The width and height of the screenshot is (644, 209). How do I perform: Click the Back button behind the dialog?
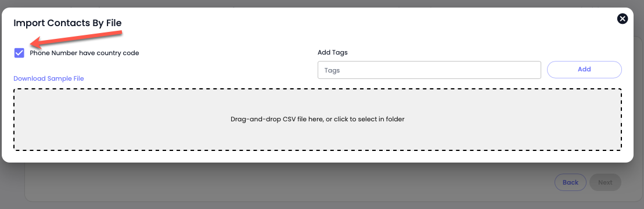[570, 182]
